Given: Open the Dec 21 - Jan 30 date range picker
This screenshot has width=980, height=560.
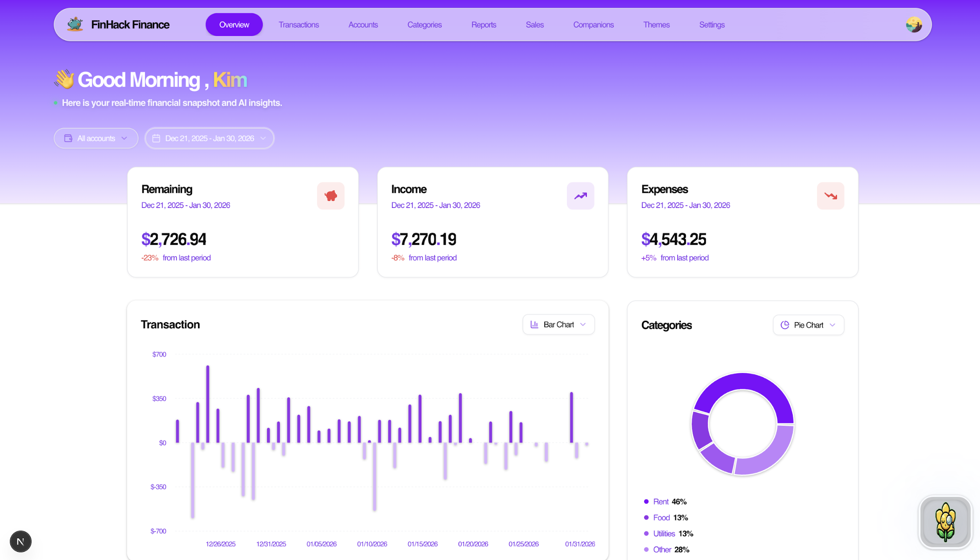Looking at the screenshot, I should (x=210, y=138).
